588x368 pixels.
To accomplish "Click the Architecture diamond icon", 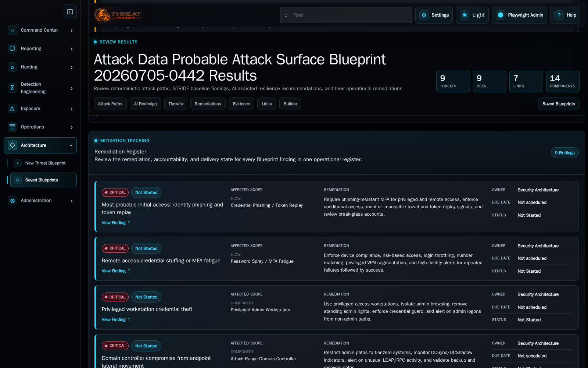I will tap(12, 145).
